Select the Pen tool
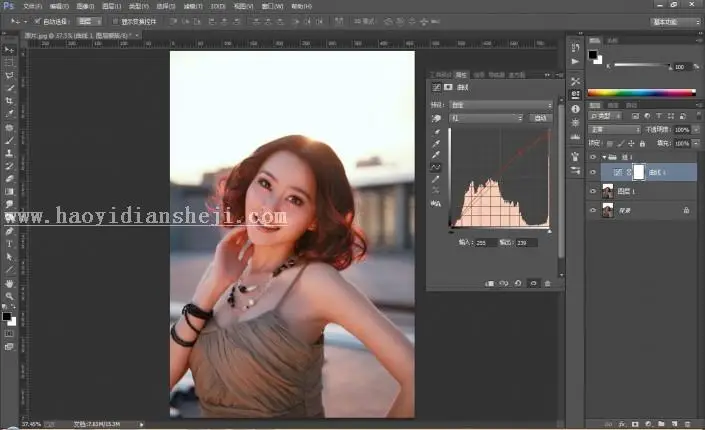Image resolution: width=705 pixels, height=430 pixels. click(9, 231)
